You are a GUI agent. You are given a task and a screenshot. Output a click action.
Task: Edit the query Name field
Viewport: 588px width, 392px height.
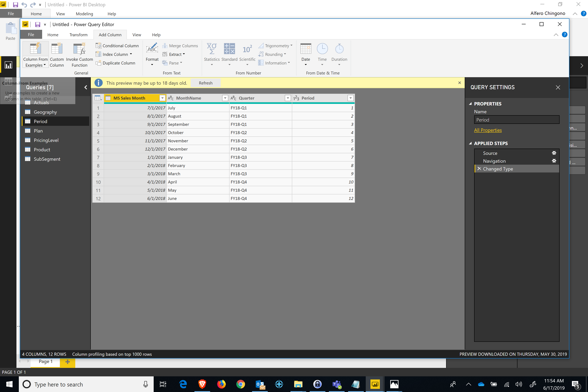(516, 120)
